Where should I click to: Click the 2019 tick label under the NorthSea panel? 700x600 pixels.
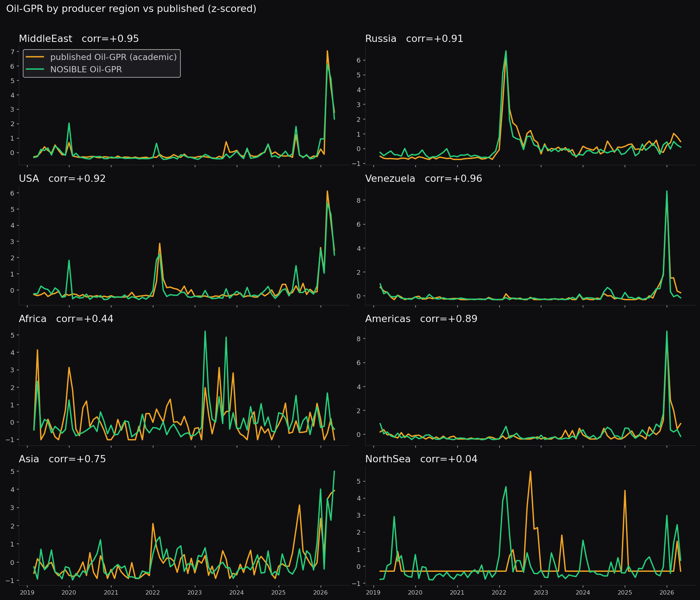373,592
